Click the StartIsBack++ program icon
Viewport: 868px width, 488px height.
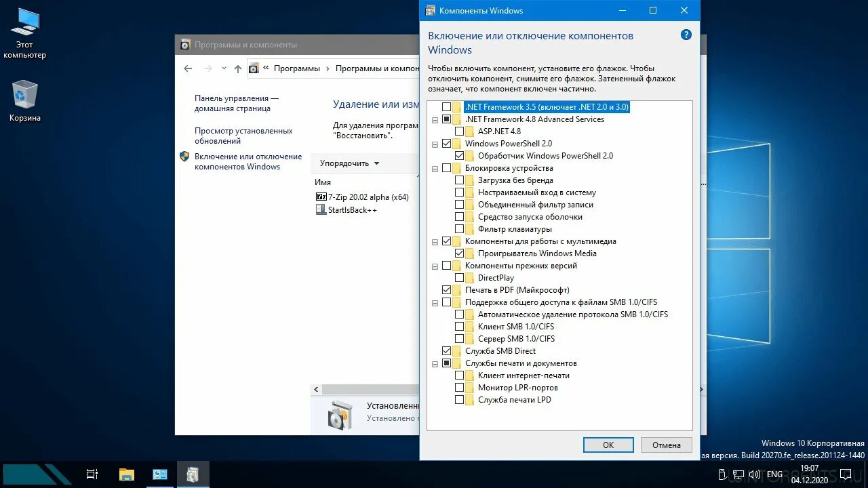[321, 209]
